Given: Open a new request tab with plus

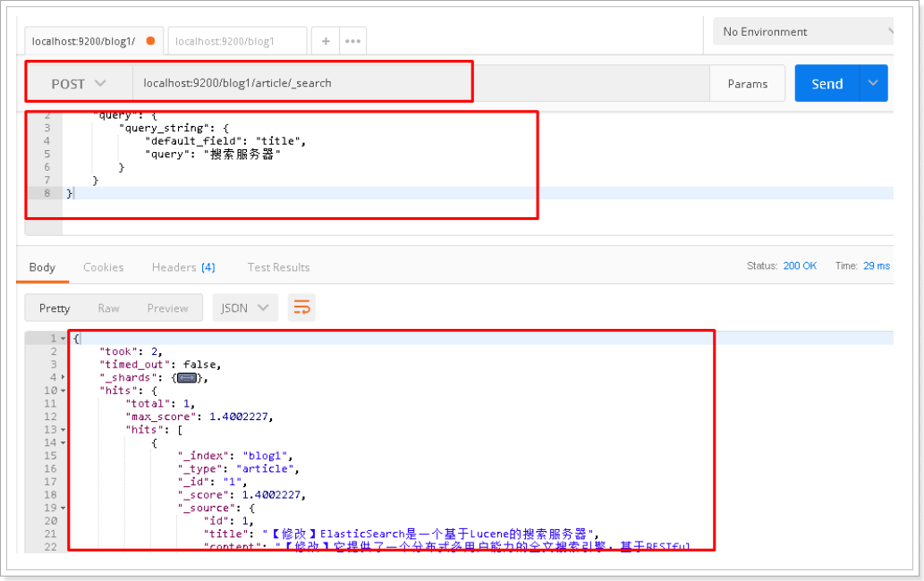Looking at the screenshot, I should click(x=326, y=41).
